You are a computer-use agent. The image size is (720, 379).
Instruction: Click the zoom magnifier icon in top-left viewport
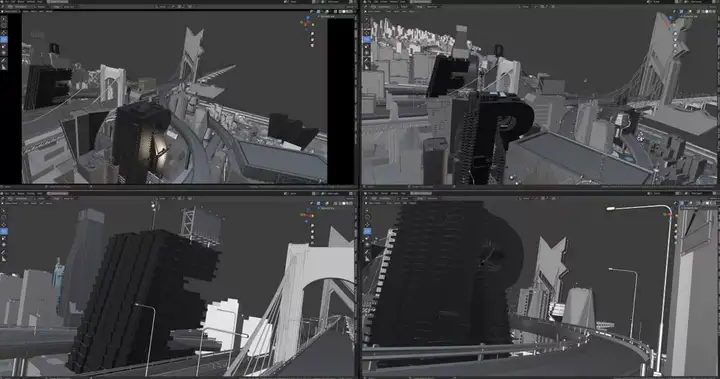[x=313, y=34]
